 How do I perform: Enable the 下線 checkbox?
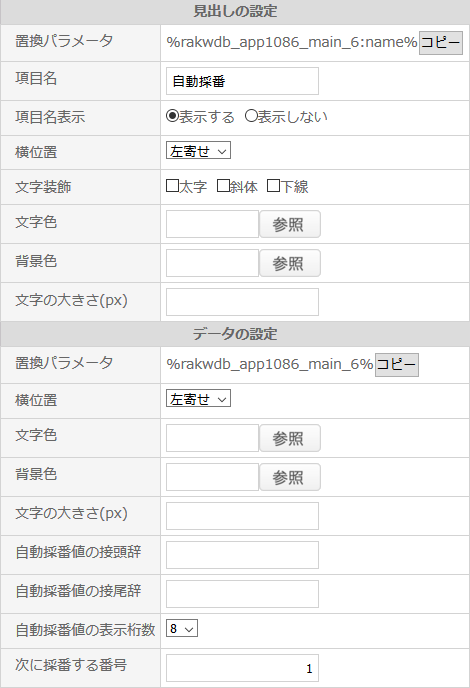(x=273, y=186)
